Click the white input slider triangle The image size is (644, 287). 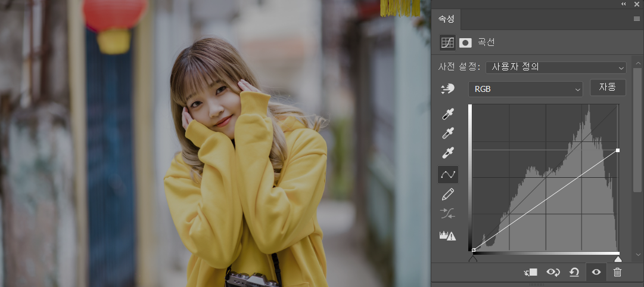click(x=618, y=259)
